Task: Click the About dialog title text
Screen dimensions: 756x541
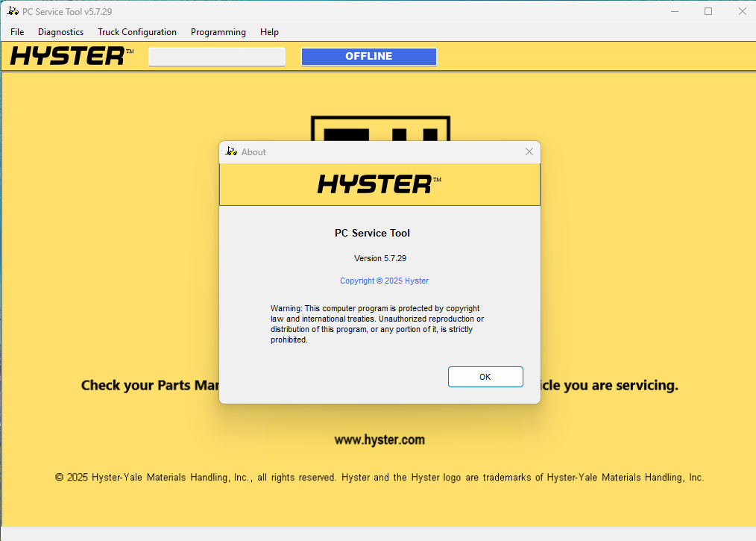Action: click(x=253, y=151)
